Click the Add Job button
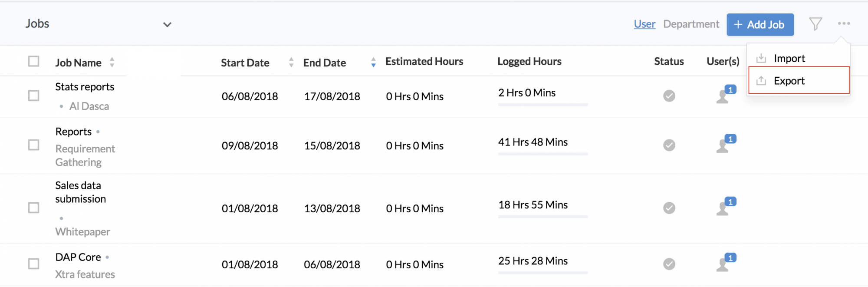This screenshot has width=868, height=287. (760, 24)
